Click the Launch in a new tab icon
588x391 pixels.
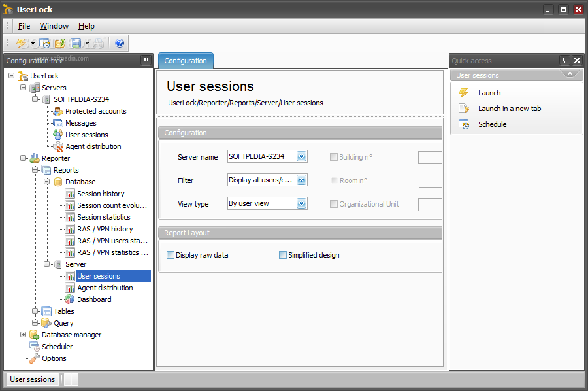(464, 109)
